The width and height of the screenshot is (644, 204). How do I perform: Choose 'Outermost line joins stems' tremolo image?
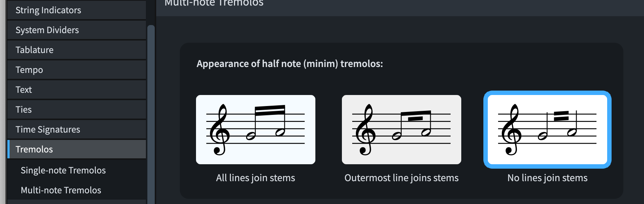401,129
